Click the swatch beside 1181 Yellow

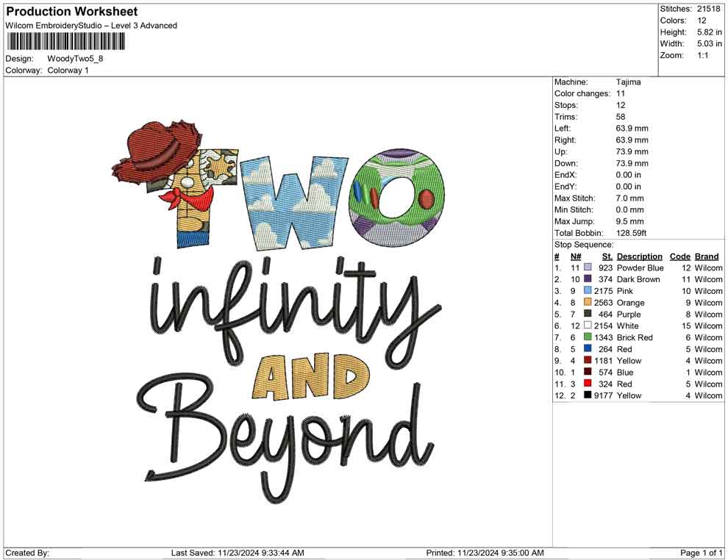pos(588,361)
